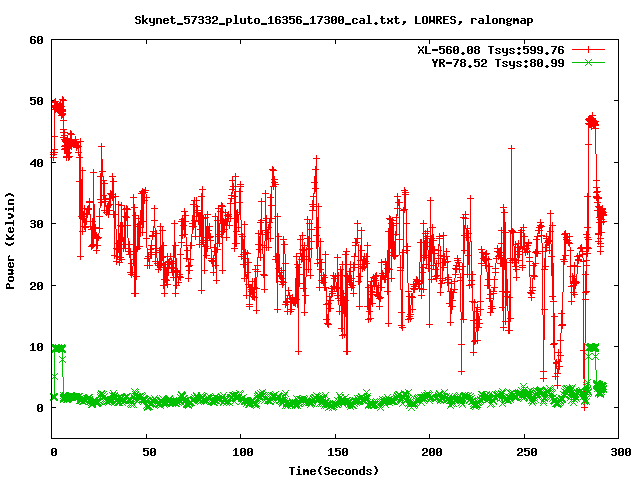This screenshot has height=480, width=640.
Task: Click the y-axis tick label 40
Action: (x=37, y=163)
